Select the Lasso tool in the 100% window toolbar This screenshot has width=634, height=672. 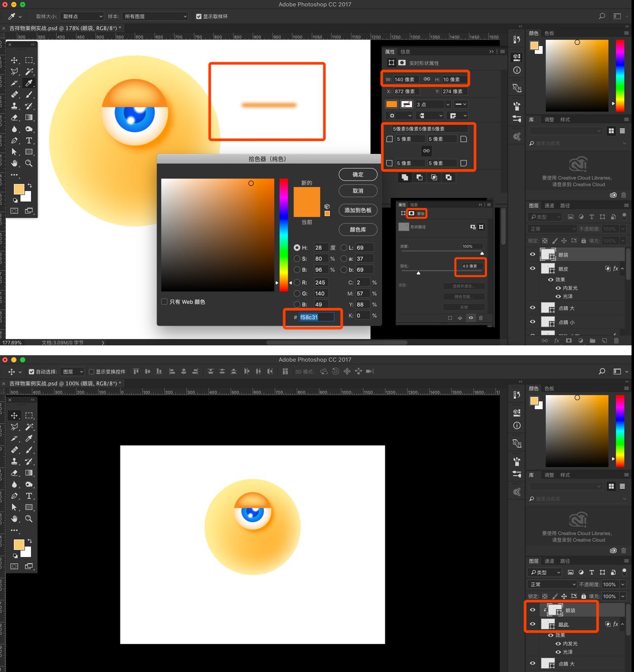click(x=14, y=427)
